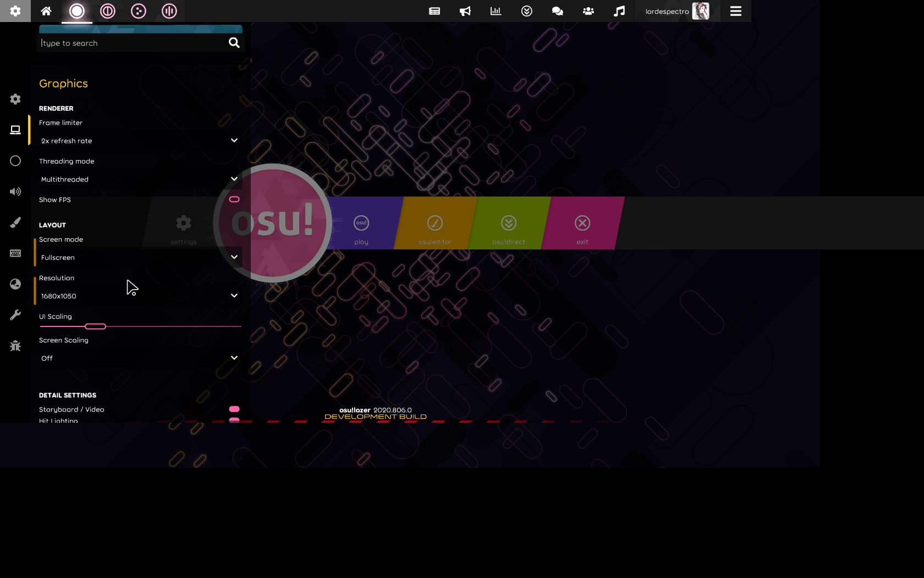Screen dimensions: 924x578
Task: Open the beatmap listing download icon
Action: (527, 11)
